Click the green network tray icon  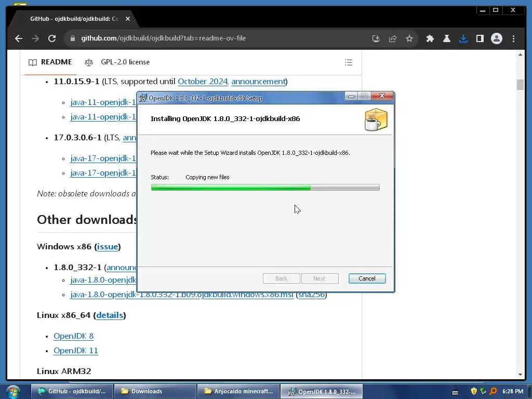[483, 391]
